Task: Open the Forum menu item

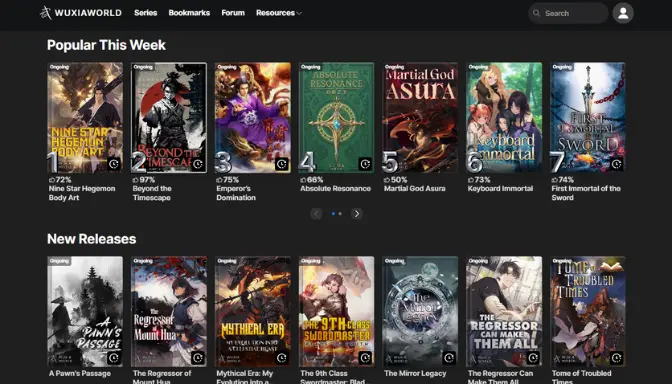Action: [233, 13]
